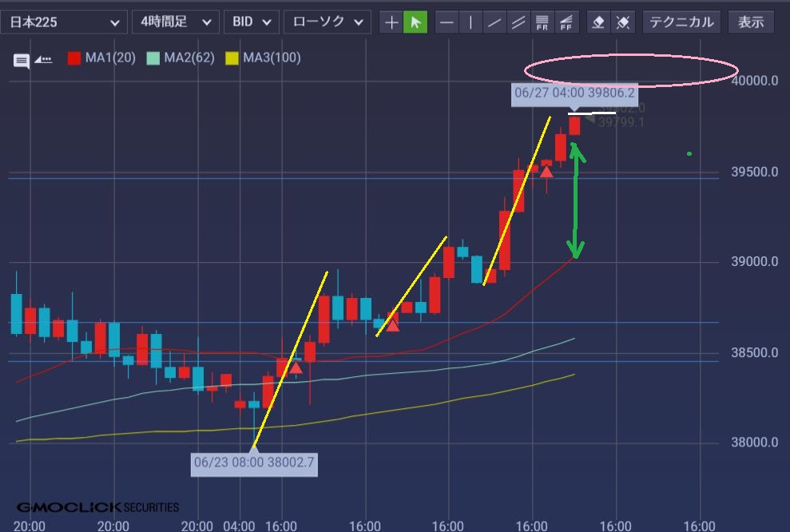This screenshot has height=532, width=790.
Task: Click the speech bubble comment icon
Action: (x=21, y=62)
